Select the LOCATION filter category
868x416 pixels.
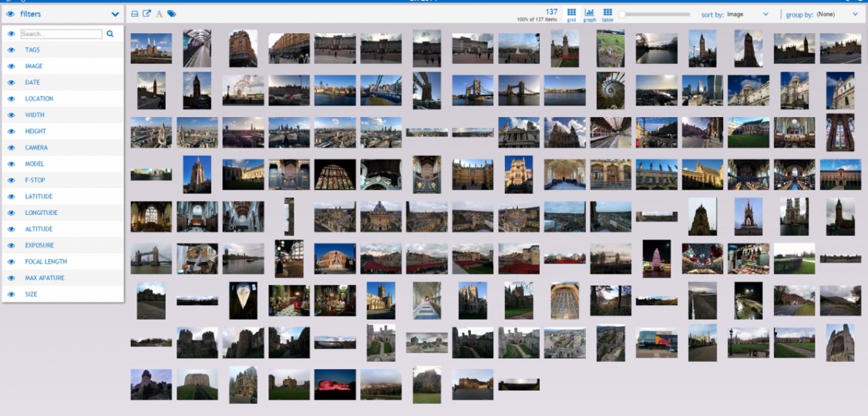click(39, 99)
